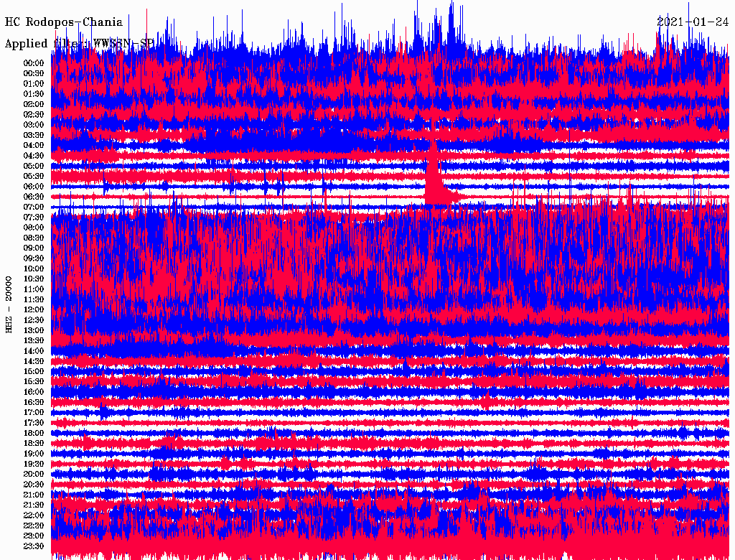Viewport: 735px width, 560px height.
Task: Click the 11:00 time label
Action: coord(33,289)
